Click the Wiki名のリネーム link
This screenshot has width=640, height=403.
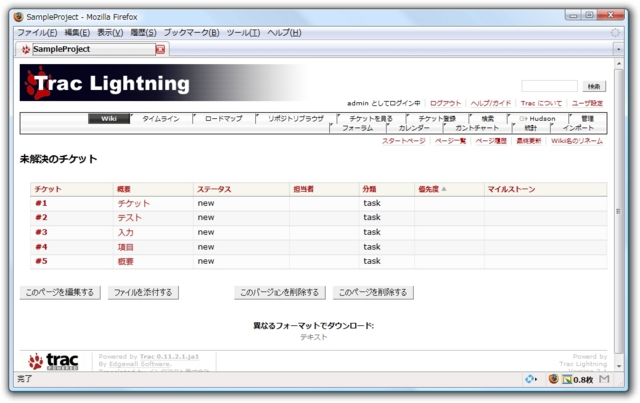[577, 141]
